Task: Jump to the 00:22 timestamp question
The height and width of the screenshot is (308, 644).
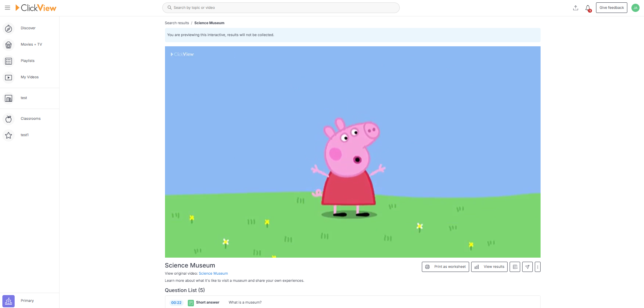Action: (x=176, y=303)
